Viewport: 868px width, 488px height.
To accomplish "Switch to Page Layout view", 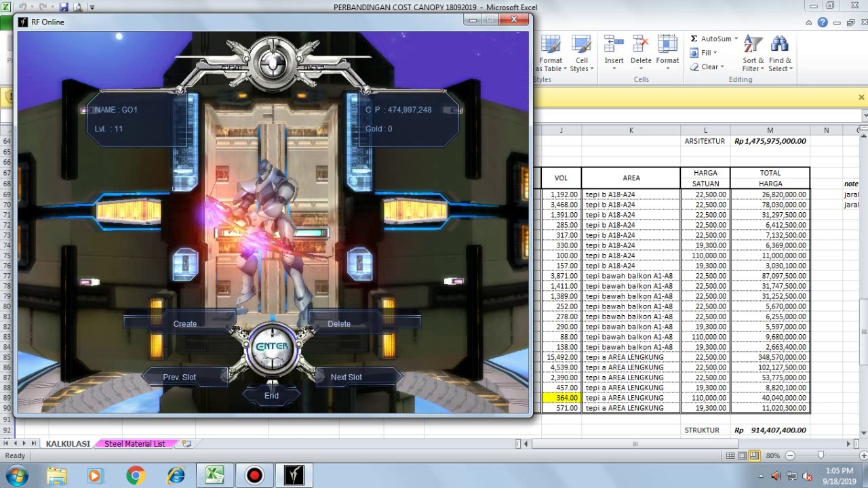I will tap(743, 456).
